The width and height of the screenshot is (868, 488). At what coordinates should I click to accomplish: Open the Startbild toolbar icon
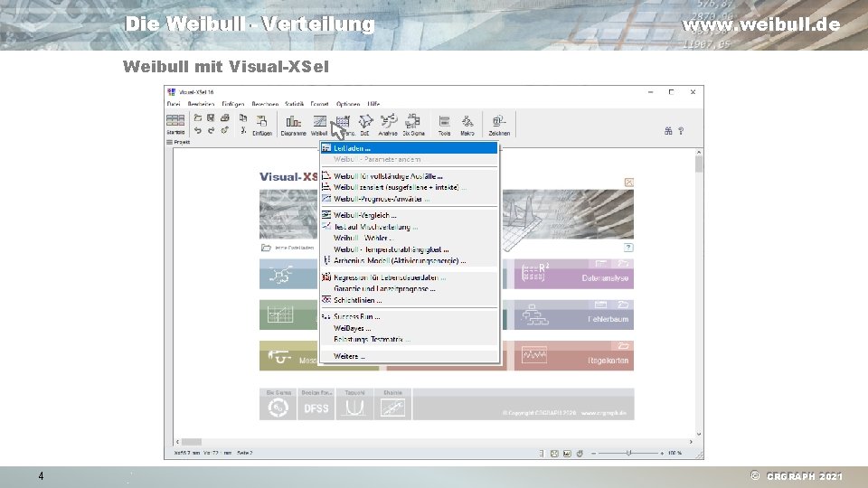coord(175,125)
